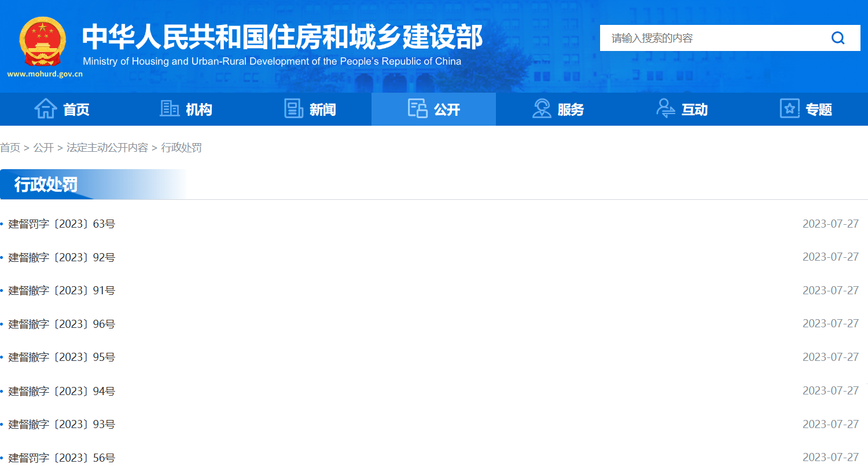This screenshot has height=475, width=868.
Task: Click the date beside 建督罚字〔2023〕63号
Action: point(830,224)
